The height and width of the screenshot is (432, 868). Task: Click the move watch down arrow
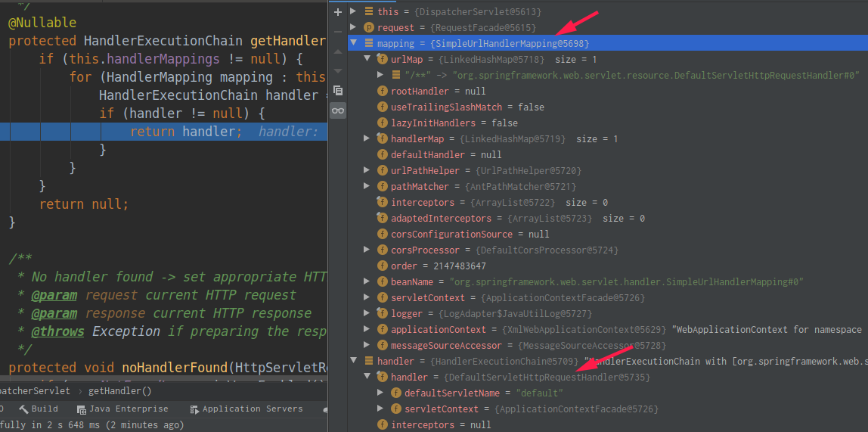(338, 70)
